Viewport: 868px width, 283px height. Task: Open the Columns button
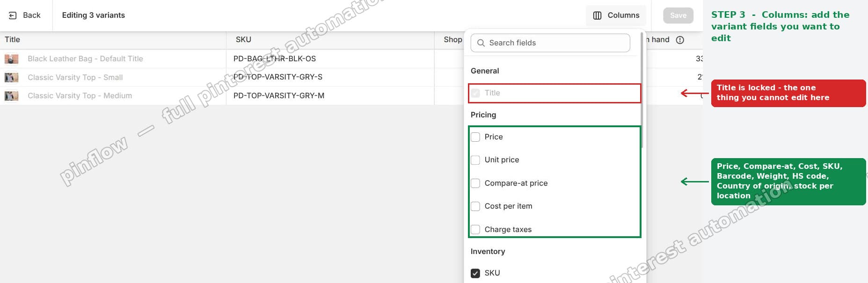pyautogui.click(x=616, y=15)
